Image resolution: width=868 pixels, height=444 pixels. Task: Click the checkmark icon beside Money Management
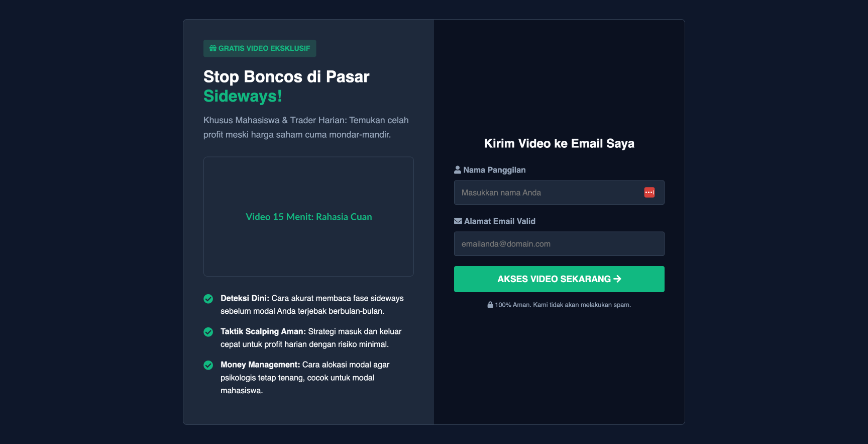click(208, 365)
